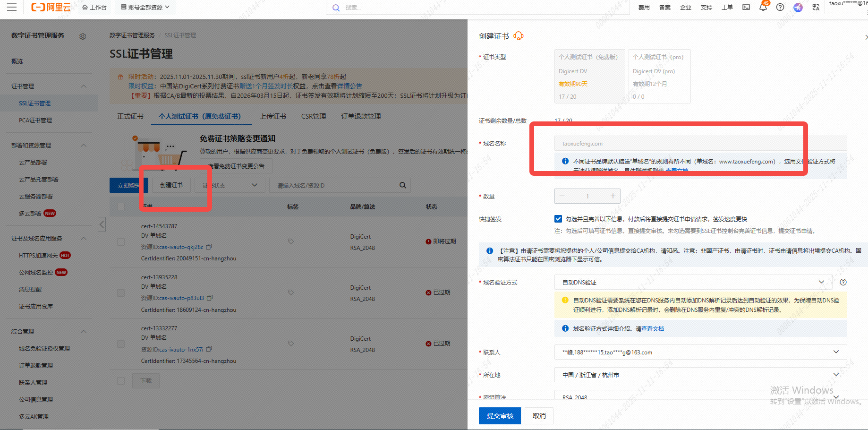This screenshot has height=430, width=868.
Task: Tick the select-all checkbox in table header
Action: [121, 206]
